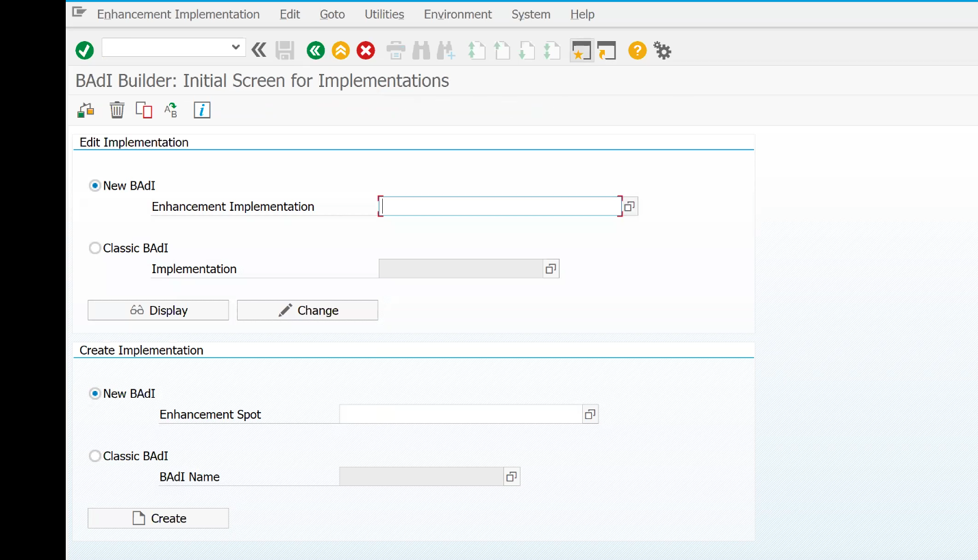Open value help for Enhancement Implementation field
Screen dimensions: 978x560
coord(630,206)
